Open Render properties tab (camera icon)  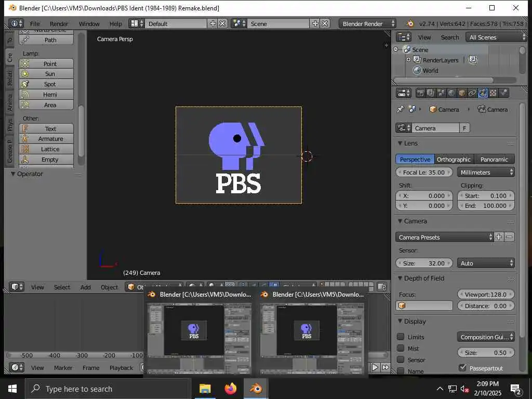[x=421, y=93]
